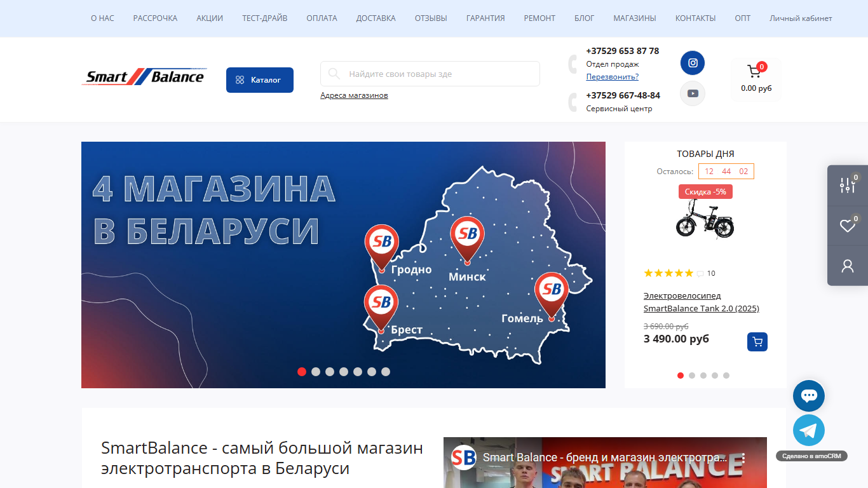
Task: Open the ОПЛАТА menu item
Action: pos(322,18)
